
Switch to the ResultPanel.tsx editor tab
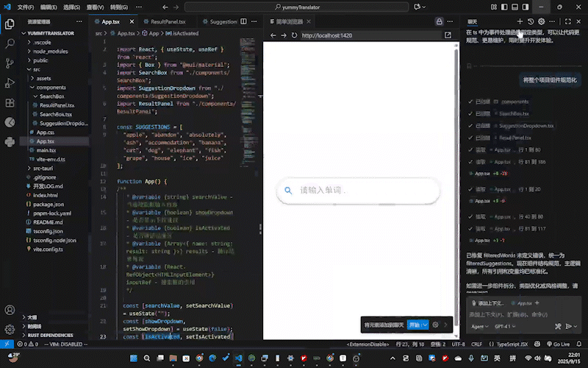pyautogui.click(x=167, y=22)
